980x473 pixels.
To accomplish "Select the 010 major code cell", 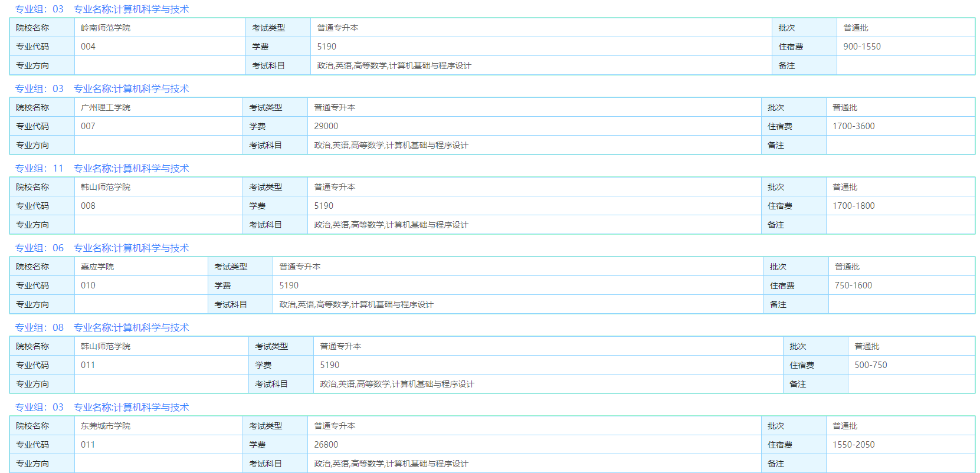I will 141,285.
